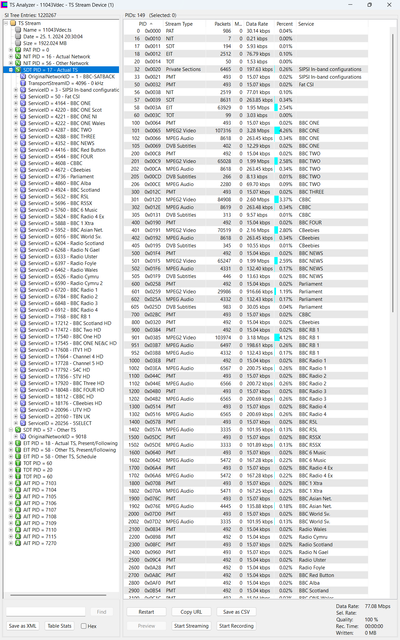Click Start Streaming
The image size is (400, 640).
191,626
